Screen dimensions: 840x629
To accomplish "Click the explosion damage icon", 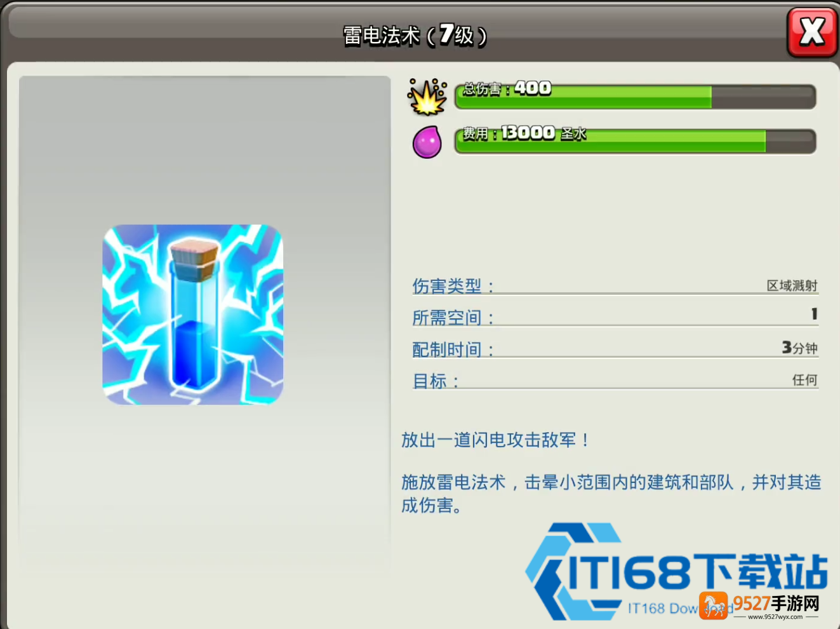I will (427, 97).
